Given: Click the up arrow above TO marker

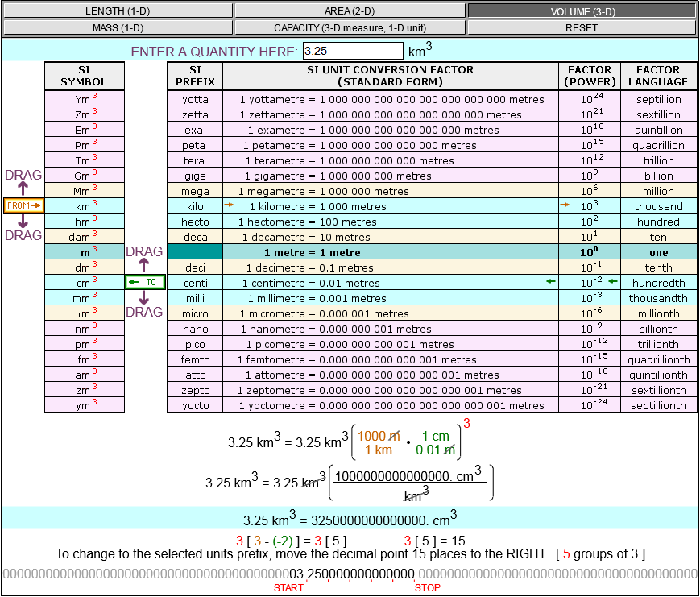Looking at the screenshot, I should [145, 265].
